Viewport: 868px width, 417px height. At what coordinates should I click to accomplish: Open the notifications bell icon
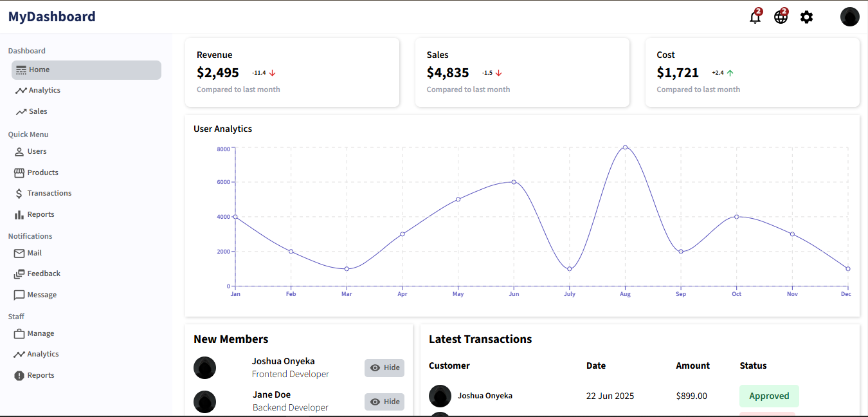tap(755, 17)
